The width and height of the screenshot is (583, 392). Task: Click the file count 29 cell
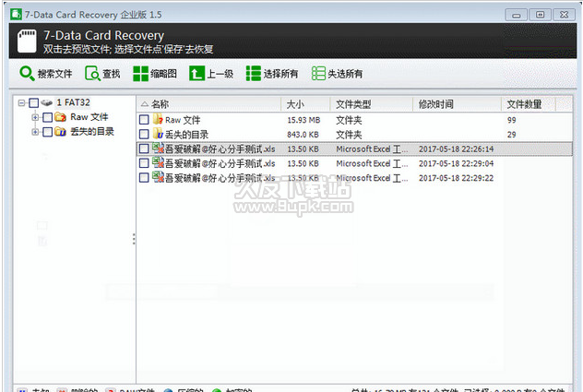(512, 135)
